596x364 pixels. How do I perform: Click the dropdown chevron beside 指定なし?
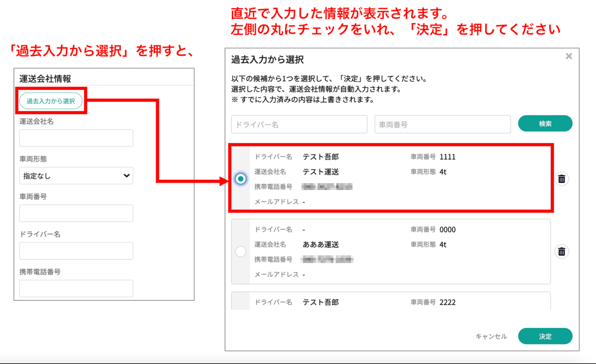(127, 176)
